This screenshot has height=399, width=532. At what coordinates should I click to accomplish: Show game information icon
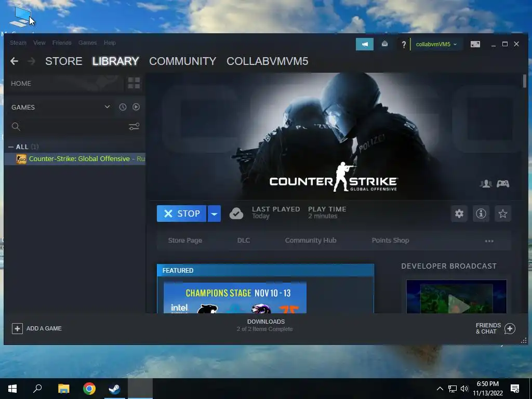481,214
